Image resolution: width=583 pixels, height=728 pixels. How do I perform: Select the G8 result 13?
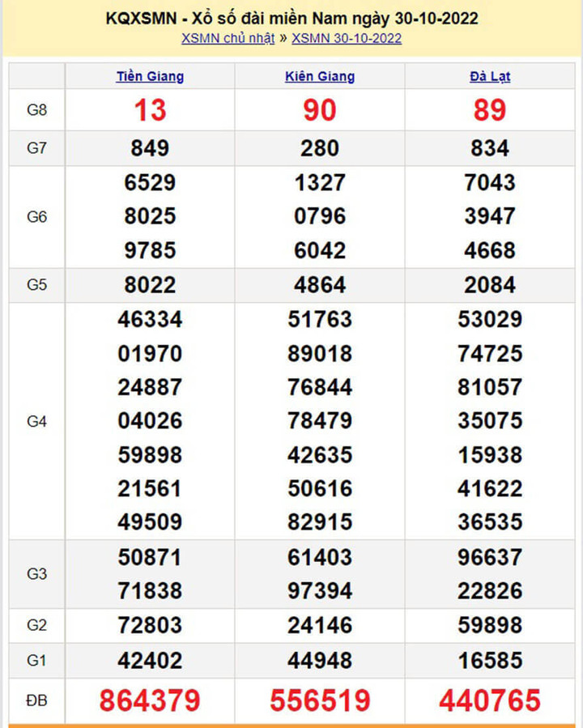click(x=150, y=110)
